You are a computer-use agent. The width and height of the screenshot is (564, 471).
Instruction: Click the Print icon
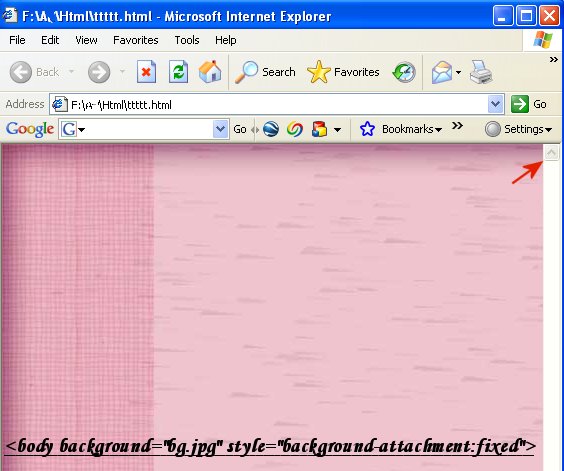tap(481, 72)
